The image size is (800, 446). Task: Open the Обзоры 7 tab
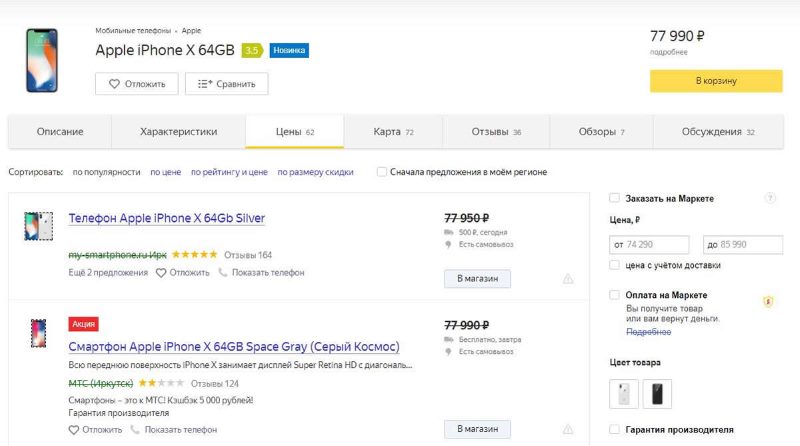click(x=601, y=132)
